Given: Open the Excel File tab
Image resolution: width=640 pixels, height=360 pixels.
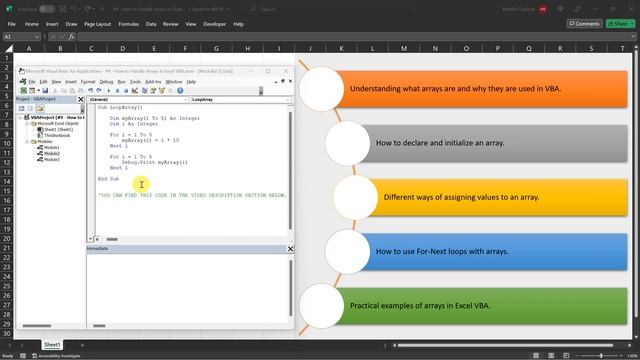Looking at the screenshot, I should 12,24.
